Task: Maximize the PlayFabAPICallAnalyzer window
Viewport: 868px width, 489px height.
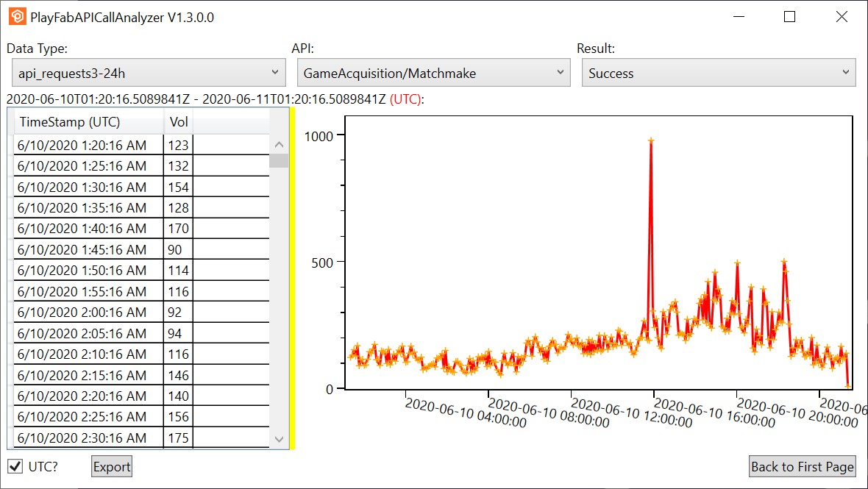Action: [790, 17]
